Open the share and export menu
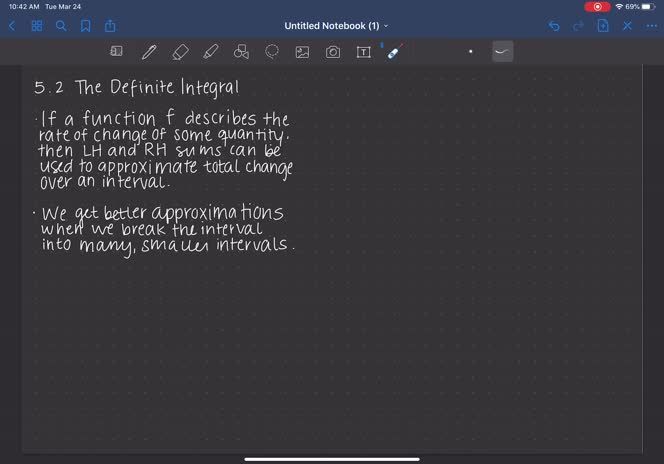Screen dimensions: 664x464 [110, 26]
